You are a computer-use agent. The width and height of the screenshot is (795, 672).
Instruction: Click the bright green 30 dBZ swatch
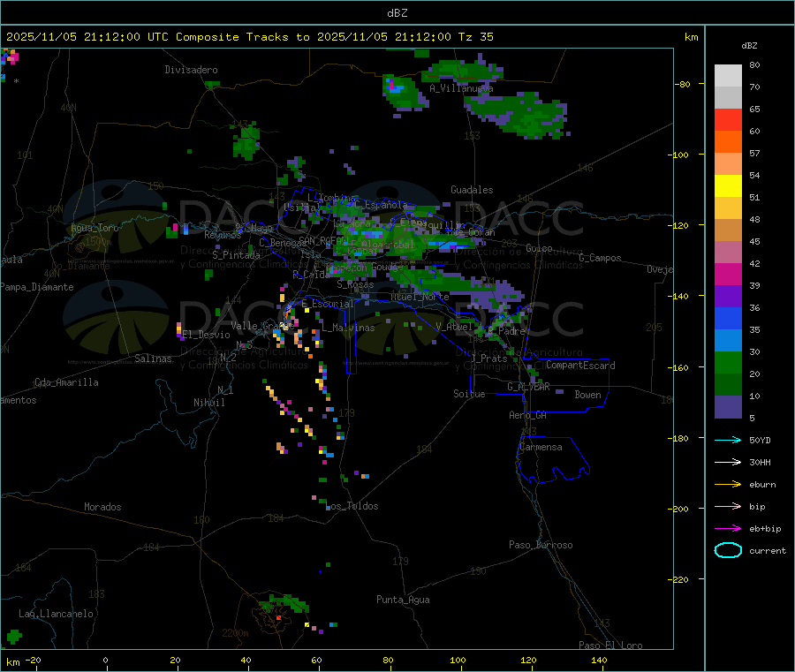tap(728, 362)
